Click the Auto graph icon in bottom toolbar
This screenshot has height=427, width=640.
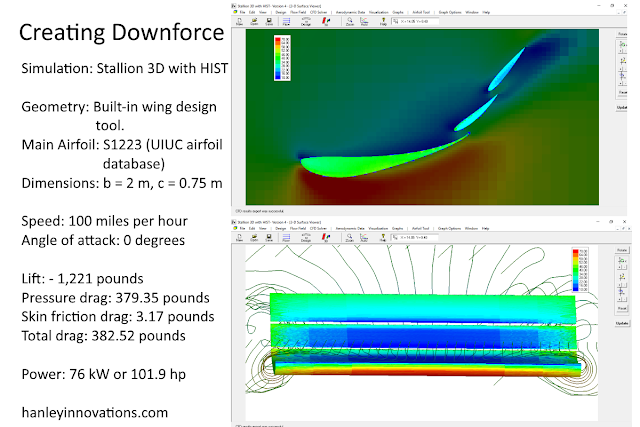click(x=364, y=238)
